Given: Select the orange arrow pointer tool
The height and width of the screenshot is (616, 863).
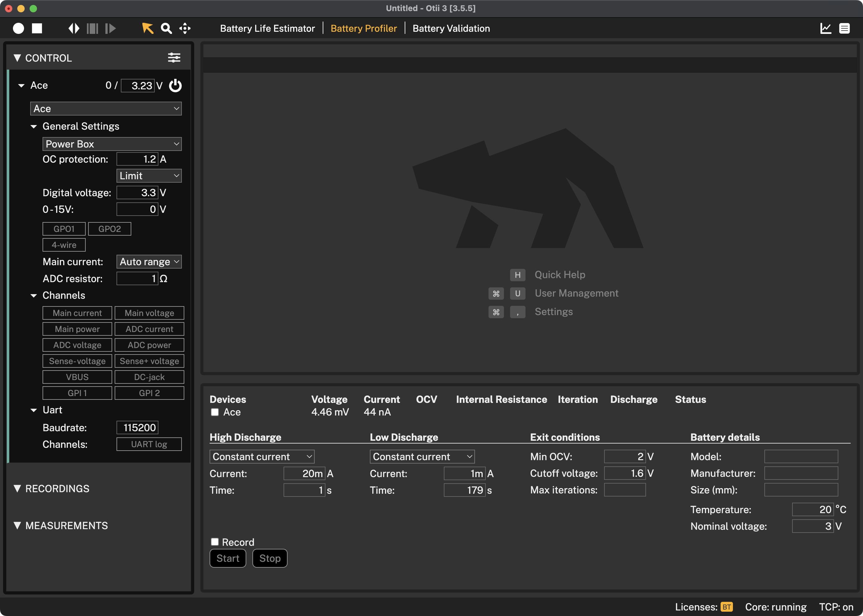Looking at the screenshot, I should point(148,28).
